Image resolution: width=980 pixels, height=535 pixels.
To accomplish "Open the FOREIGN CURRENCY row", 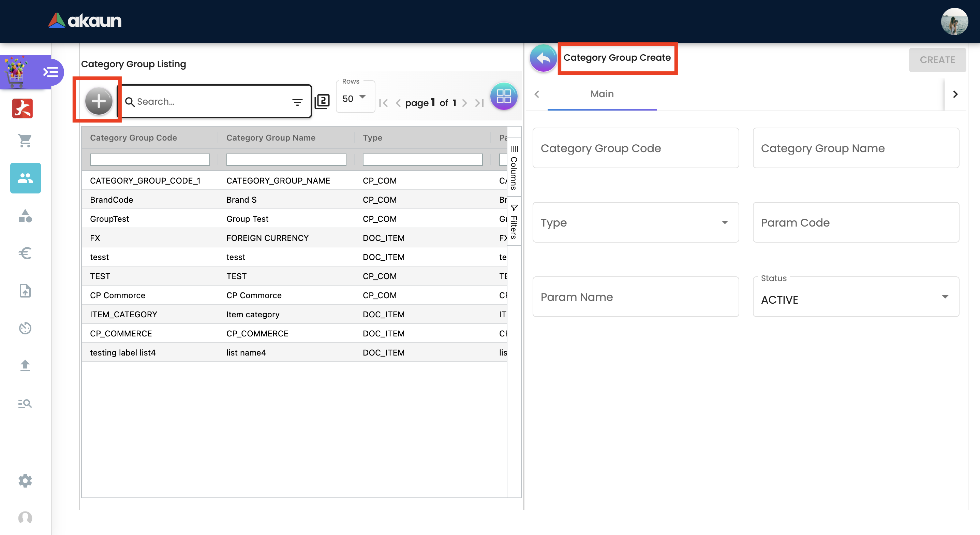I will point(267,238).
